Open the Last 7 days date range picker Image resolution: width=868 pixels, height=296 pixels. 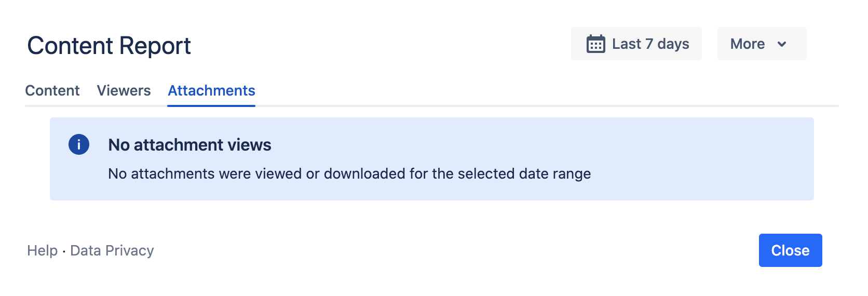[636, 44]
